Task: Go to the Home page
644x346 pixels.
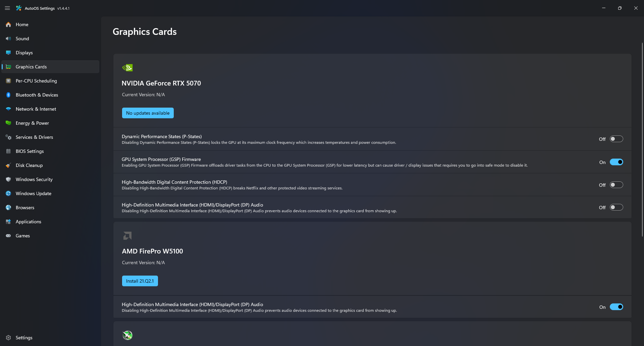Action: [50, 24]
